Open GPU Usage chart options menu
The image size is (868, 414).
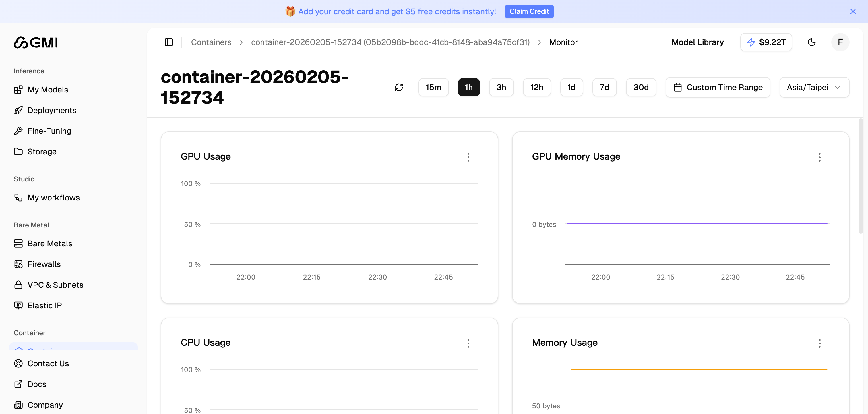468,157
